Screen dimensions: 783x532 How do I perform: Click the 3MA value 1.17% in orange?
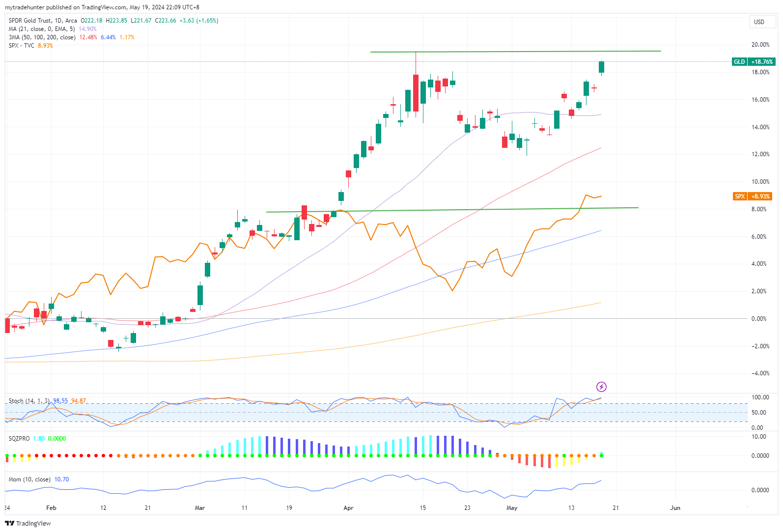coord(127,37)
